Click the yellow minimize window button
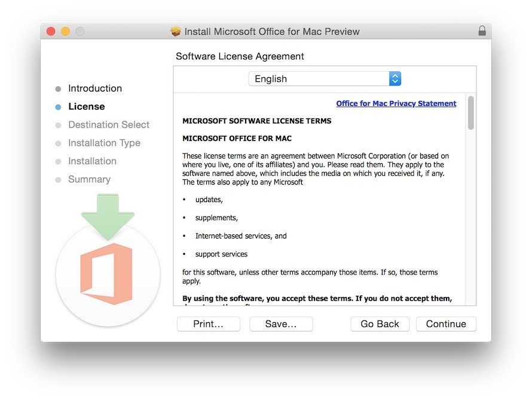Viewport: 532px width, 400px height. point(66,32)
